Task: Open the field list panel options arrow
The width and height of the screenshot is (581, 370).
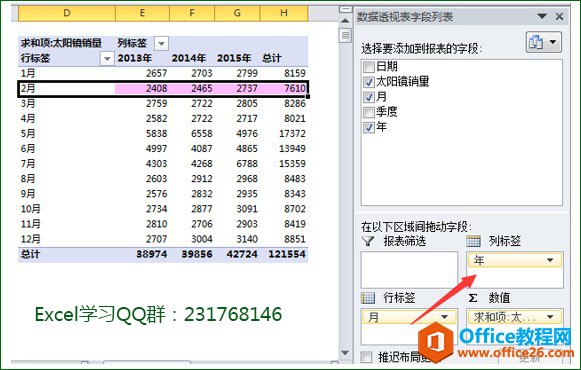Action: pos(542,16)
